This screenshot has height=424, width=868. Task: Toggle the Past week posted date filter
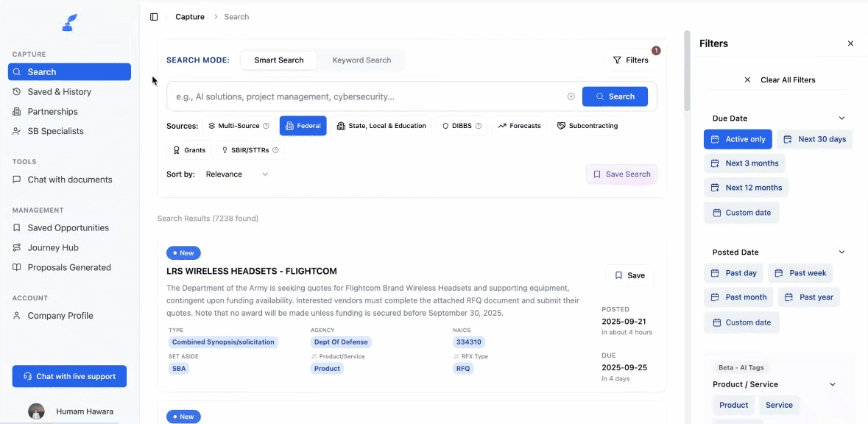click(x=800, y=272)
